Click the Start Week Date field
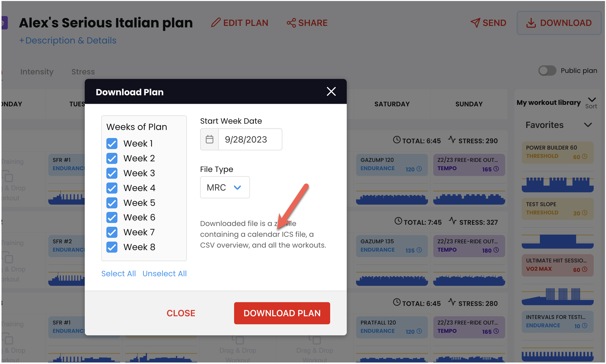This screenshot has width=606, height=364. (x=250, y=139)
